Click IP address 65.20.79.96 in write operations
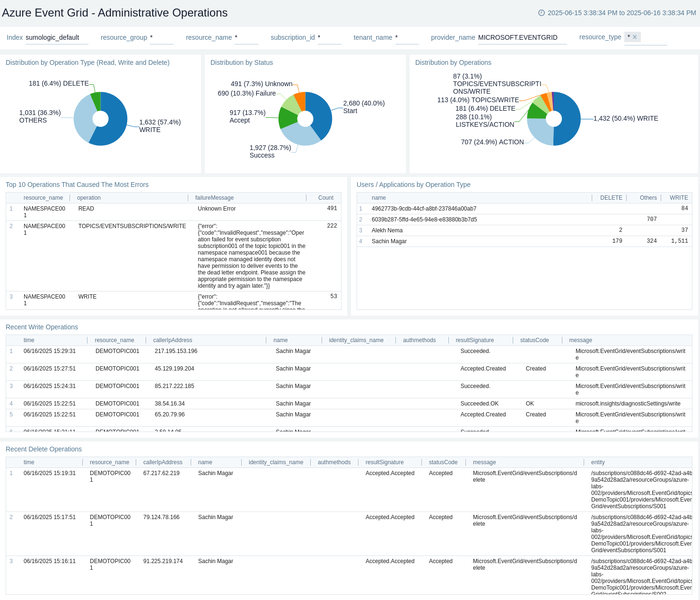Screen dimensions: 700x600 pos(170,415)
